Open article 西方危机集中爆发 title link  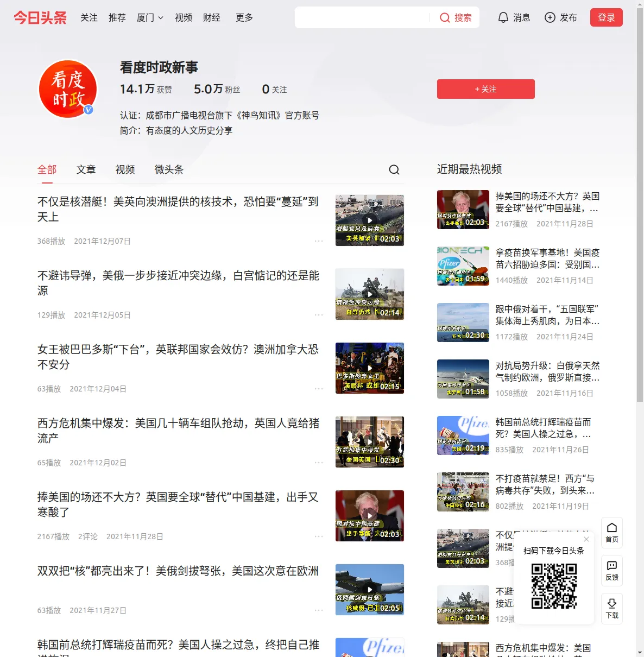pyautogui.click(x=178, y=431)
